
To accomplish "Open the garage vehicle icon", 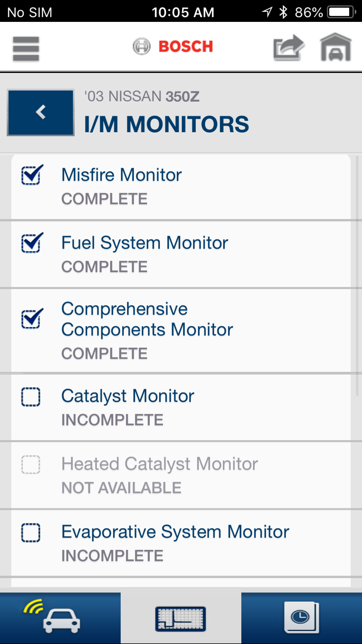I will point(336,47).
